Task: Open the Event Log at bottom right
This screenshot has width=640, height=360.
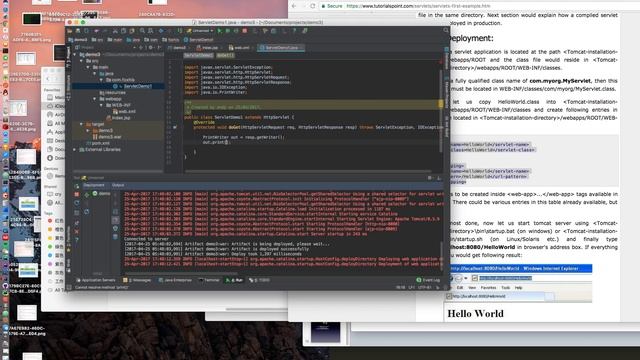Action: pos(428,280)
